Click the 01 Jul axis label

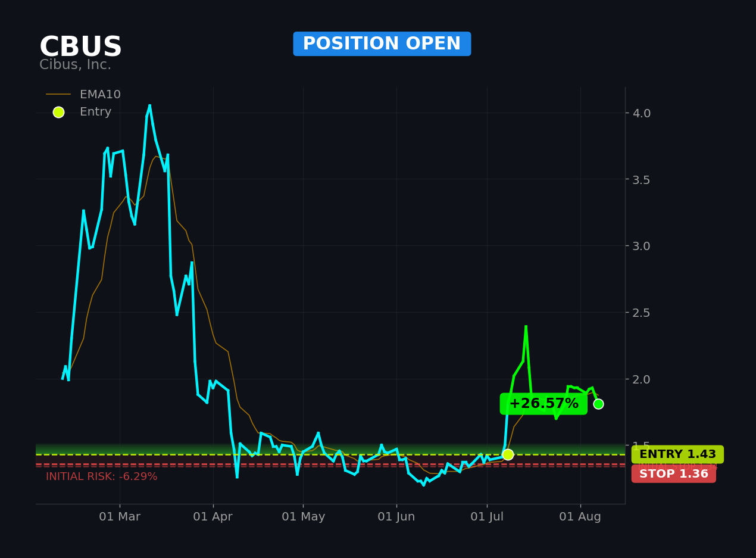coord(487,517)
